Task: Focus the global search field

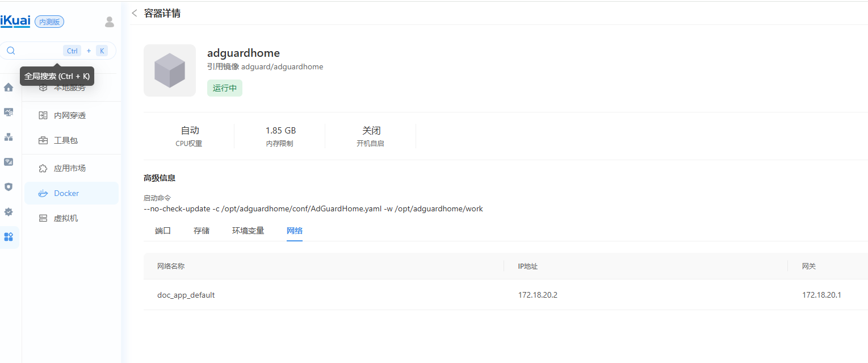Action: pos(58,51)
